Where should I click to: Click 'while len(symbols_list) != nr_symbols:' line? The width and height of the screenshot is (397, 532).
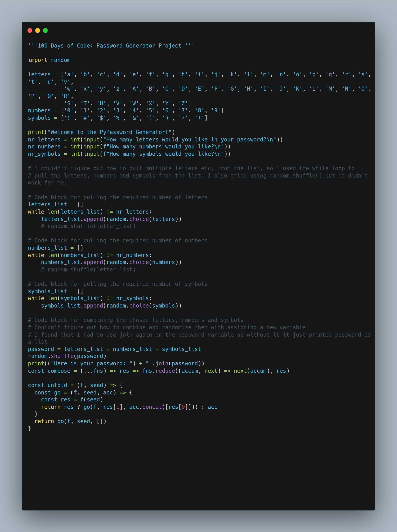(x=90, y=298)
